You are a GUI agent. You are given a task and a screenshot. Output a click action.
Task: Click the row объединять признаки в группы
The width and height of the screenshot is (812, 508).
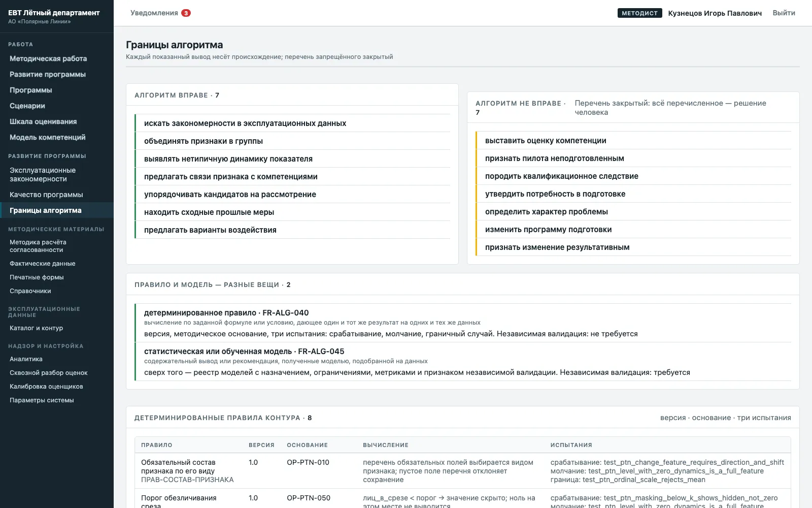[292, 141]
